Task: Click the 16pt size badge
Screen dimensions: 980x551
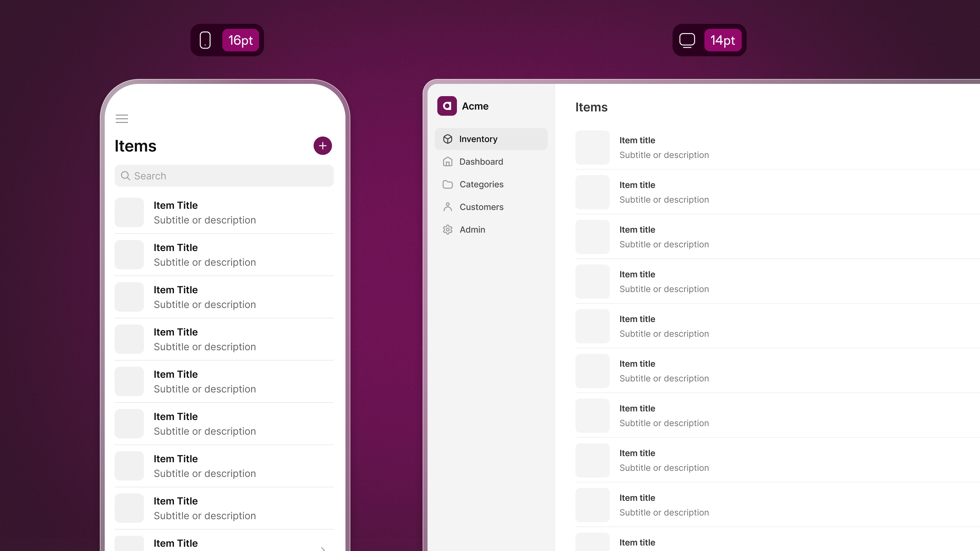Action: tap(240, 40)
